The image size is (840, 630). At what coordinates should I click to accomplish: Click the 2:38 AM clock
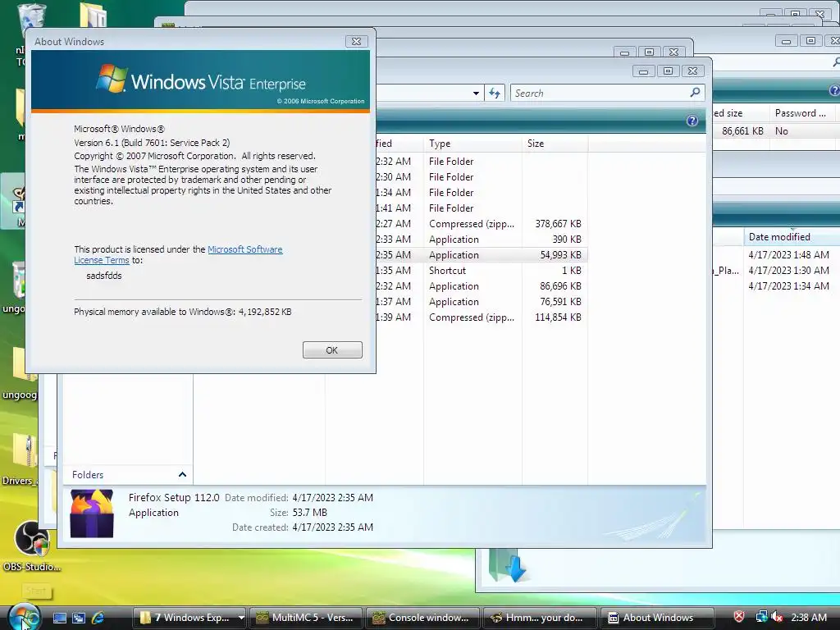tap(809, 617)
